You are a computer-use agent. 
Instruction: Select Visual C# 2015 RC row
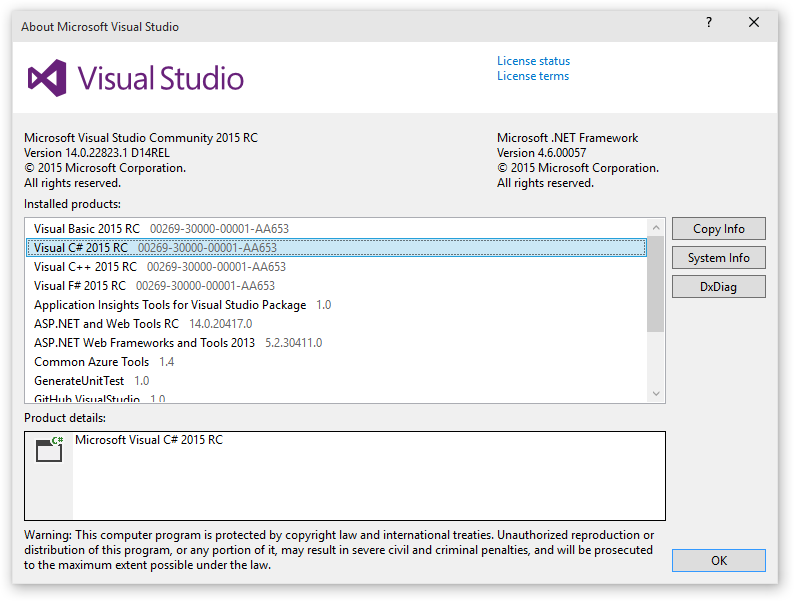click(x=336, y=248)
